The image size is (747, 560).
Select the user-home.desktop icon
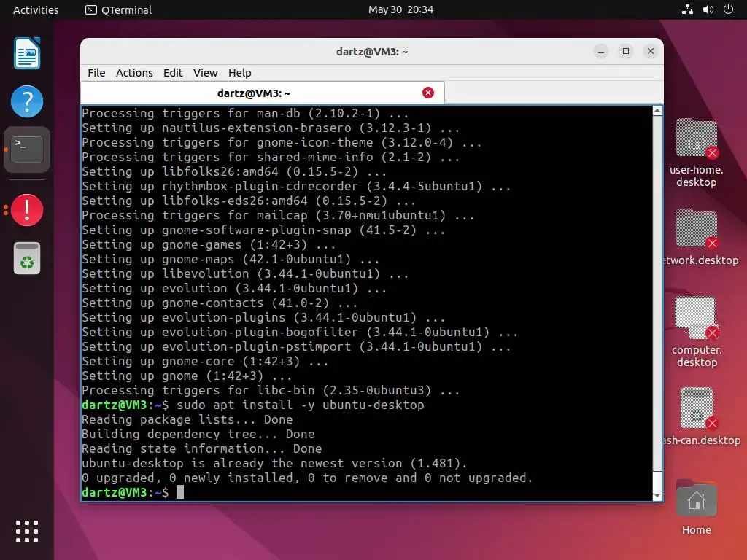tap(696, 152)
